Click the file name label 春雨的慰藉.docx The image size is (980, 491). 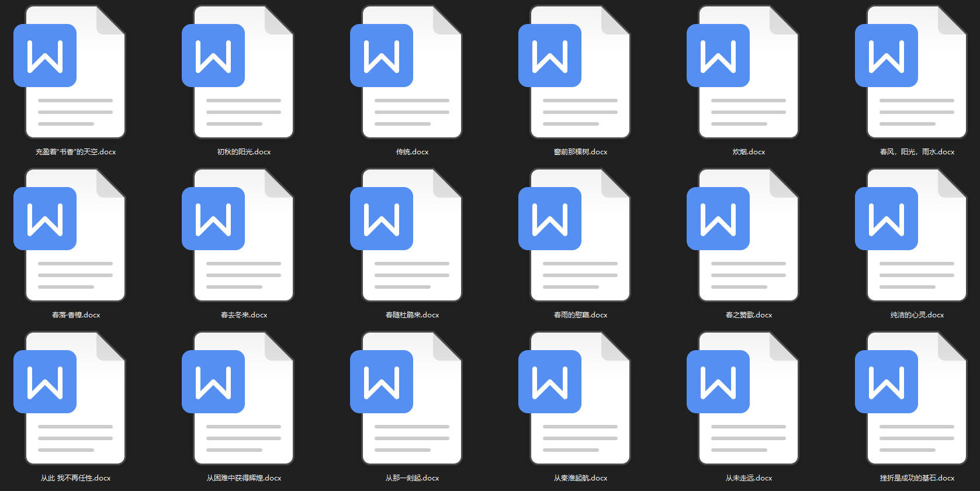[581, 315]
